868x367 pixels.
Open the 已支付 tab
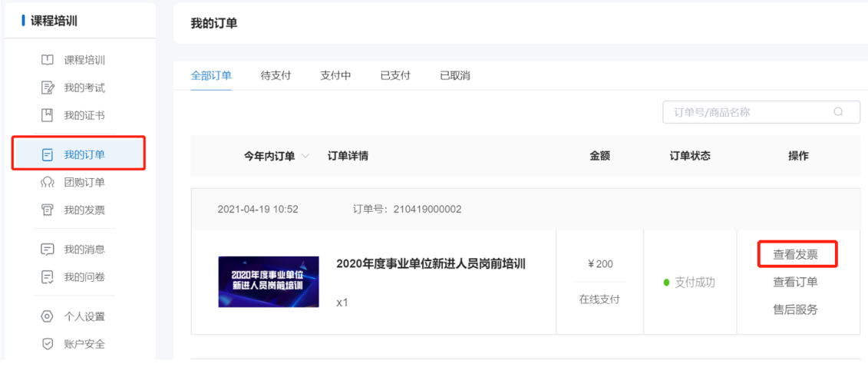coord(395,75)
